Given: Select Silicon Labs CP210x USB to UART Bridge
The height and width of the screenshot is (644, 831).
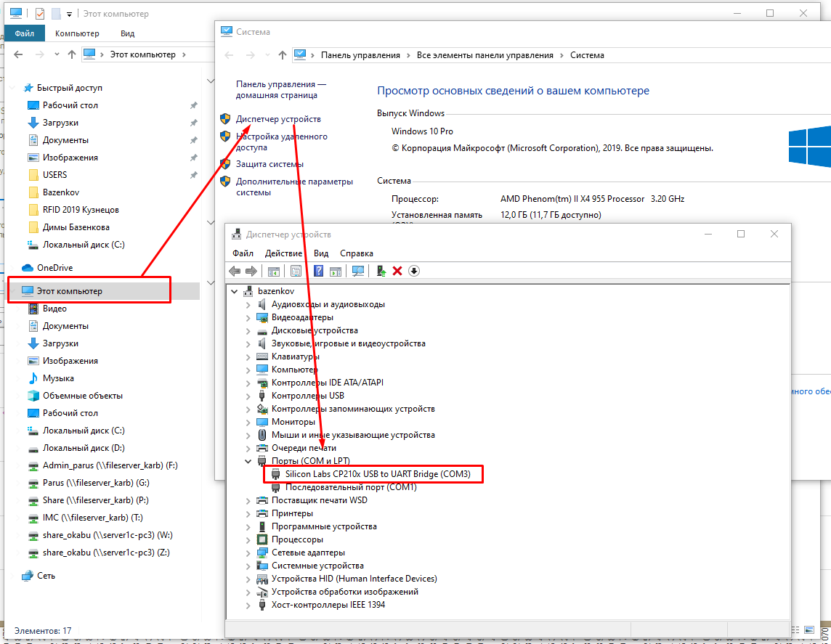Looking at the screenshot, I should pyautogui.click(x=377, y=474).
